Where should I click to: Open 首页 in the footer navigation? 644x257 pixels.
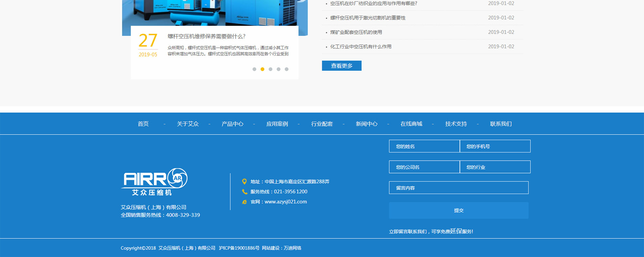143,124
